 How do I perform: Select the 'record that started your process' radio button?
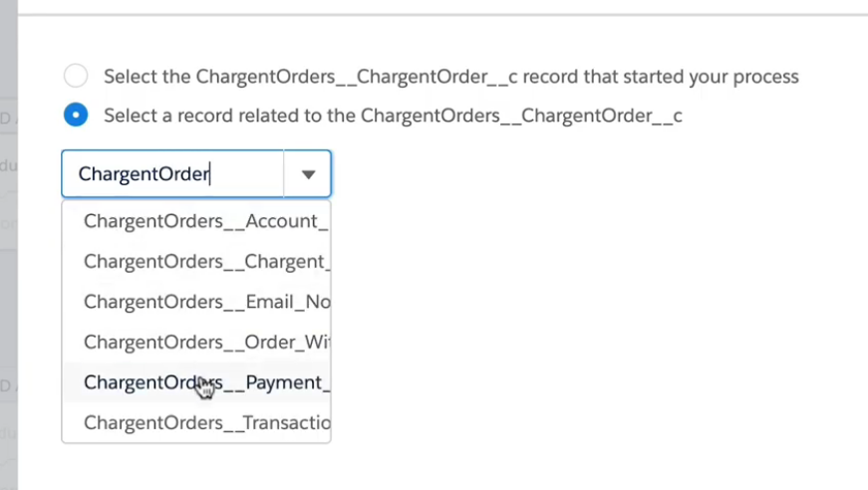pyautogui.click(x=76, y=76)
